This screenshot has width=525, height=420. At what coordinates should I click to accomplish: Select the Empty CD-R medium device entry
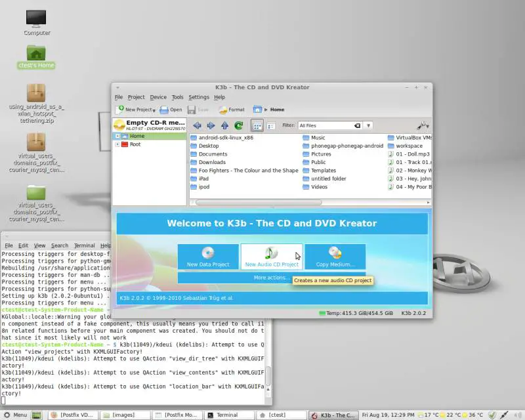pos(150,125)
